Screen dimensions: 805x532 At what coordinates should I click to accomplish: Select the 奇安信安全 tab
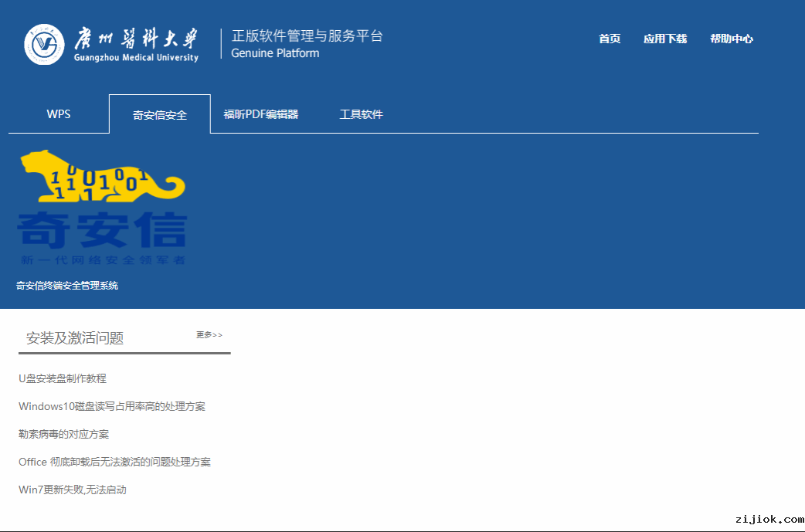tap(160, 115)
